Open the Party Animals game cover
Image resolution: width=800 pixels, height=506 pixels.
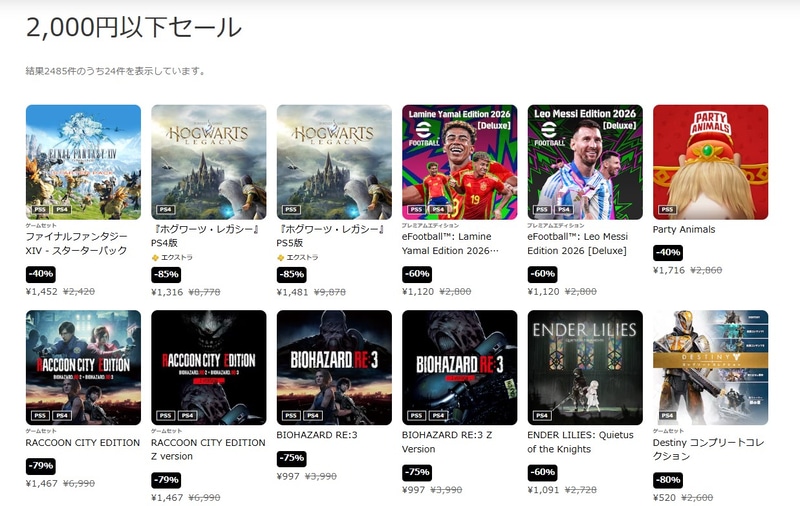tap(710, 162)
